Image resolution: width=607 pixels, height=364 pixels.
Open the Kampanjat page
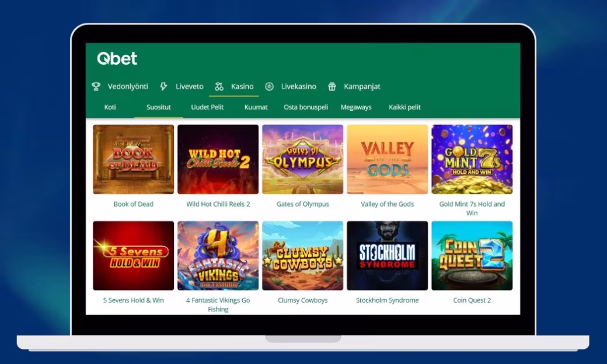(x=362, y=87)
